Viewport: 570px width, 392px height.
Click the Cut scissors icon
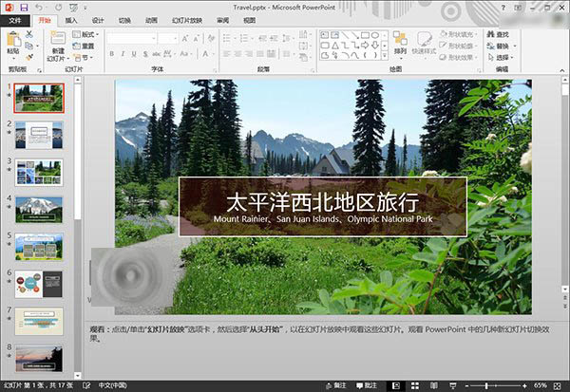[29, 34]
